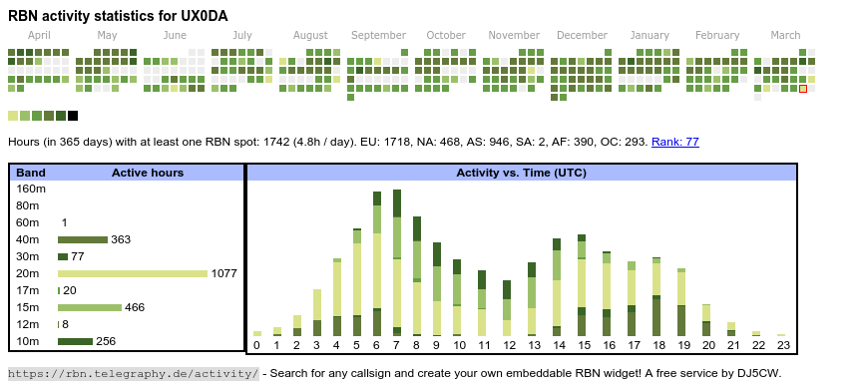
Task: Click the page title 'RBN activity statistics for UX0DA'
Action: pos(118,16)
